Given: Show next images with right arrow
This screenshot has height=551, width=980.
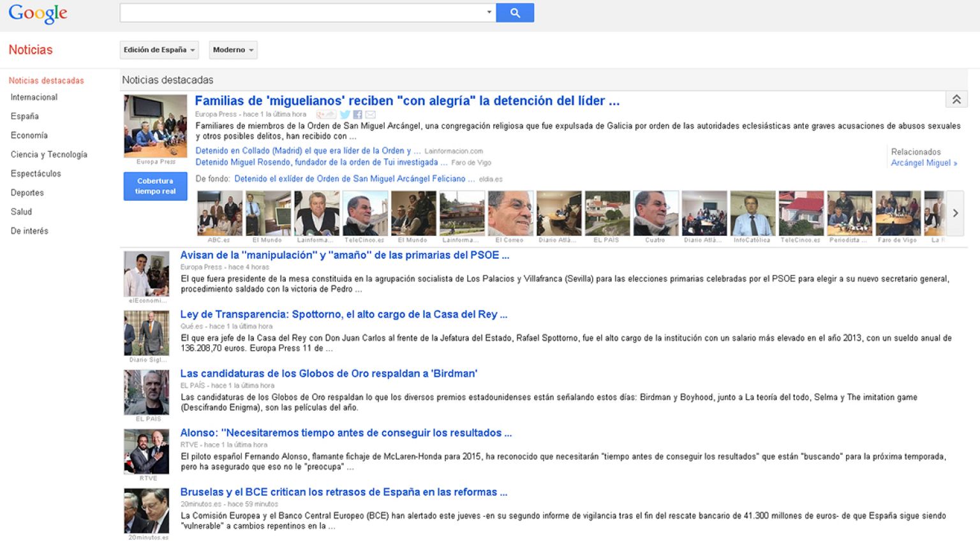Looking at the screenshot, I should pos(955,213).
